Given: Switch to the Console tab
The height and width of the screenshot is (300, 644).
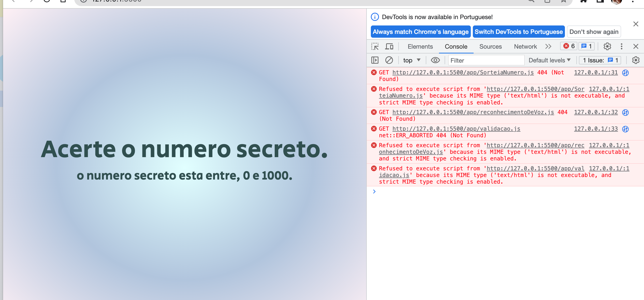Looking at the screenshot, I should point(456,47).
